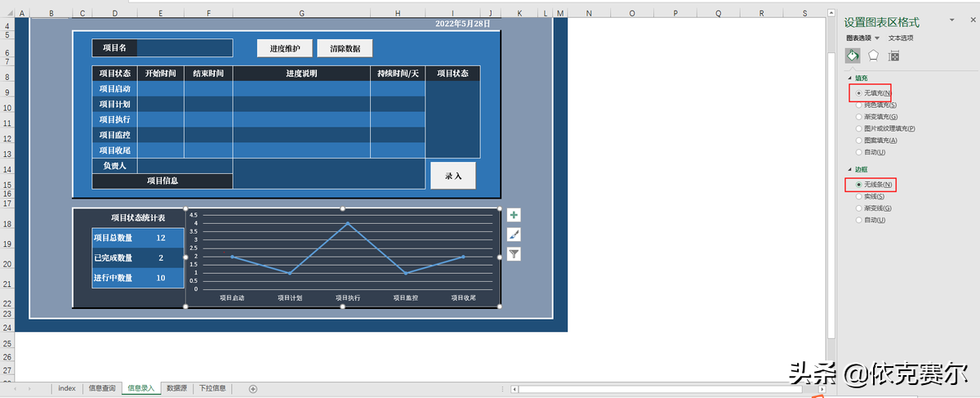The width and height of the screenshot is (980, 398).
Task: Click the 进行中数量 value 10
Action: (x=160, y=278)
